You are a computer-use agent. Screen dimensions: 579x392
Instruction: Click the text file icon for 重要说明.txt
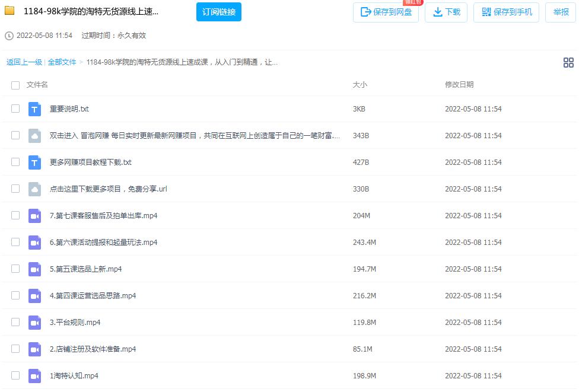click(35, 109)
